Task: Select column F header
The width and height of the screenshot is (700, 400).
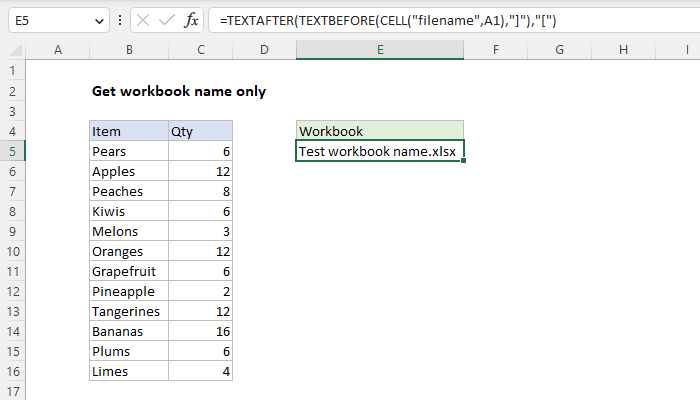Action: (x=496, y=50)
